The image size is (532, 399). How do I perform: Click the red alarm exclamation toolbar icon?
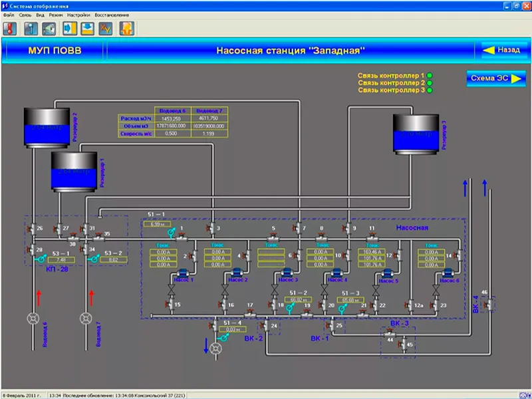tap(10, 29)
